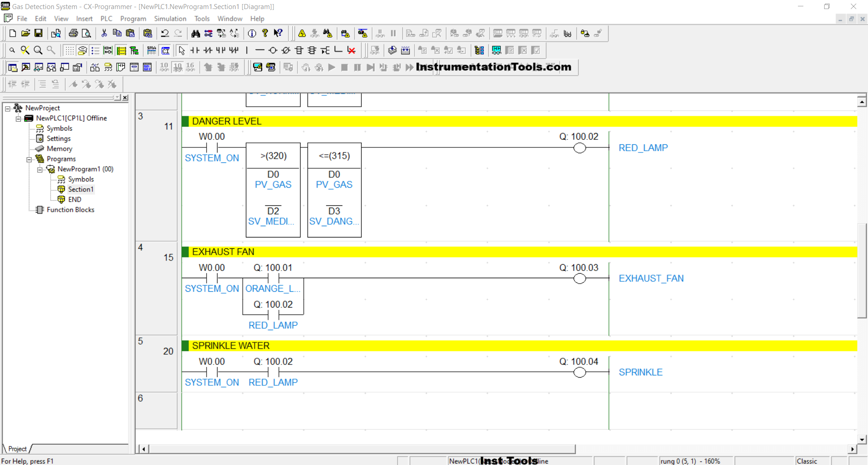Open the PLC menu
Viewport: 868px width, 465px height.
point(106,19)
